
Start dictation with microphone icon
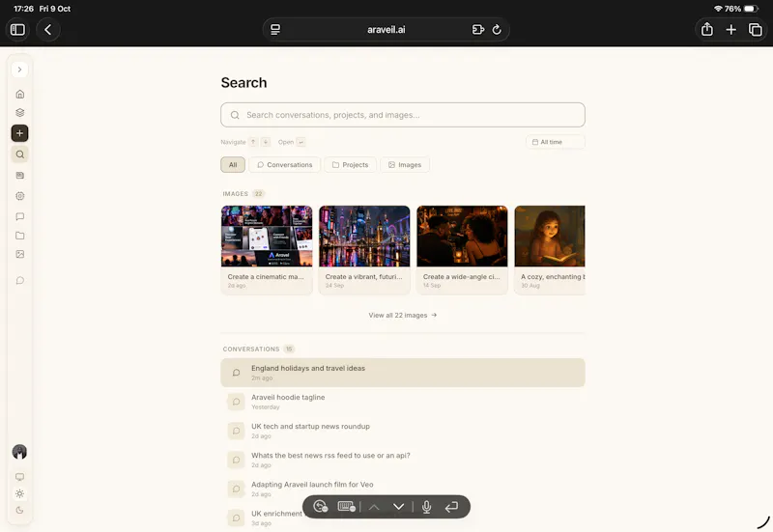click(x=426, y=507)
